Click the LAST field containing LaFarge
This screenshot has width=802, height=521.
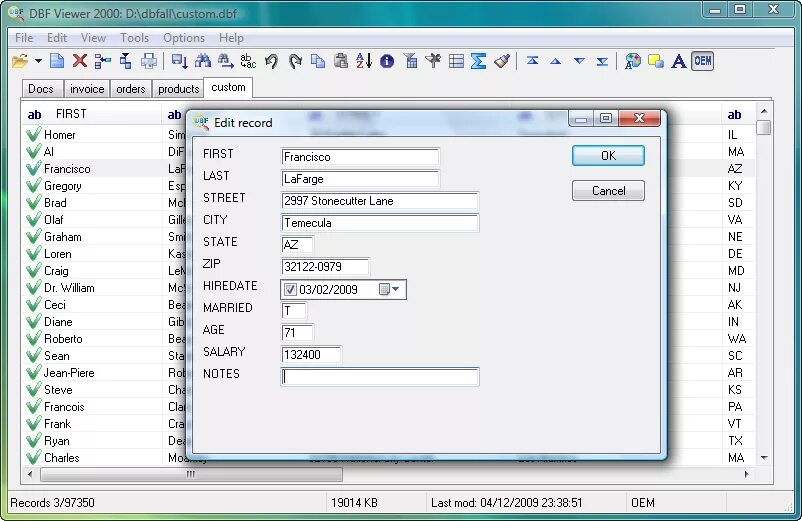360,179
